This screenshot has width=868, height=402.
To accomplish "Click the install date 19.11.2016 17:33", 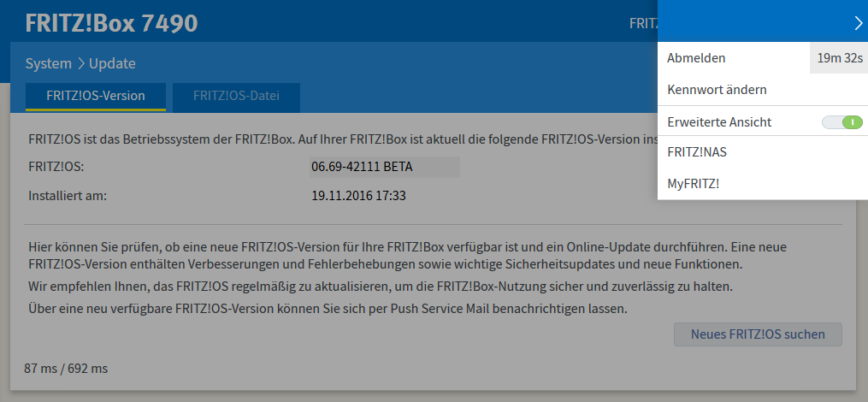I will point(358,196).
